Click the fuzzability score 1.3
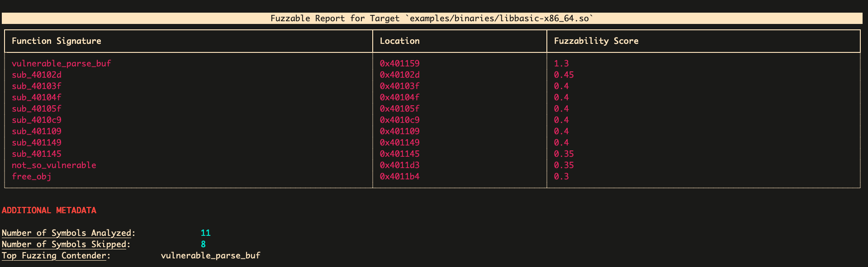This screenshot has height=267, width=868. point(561,64)
